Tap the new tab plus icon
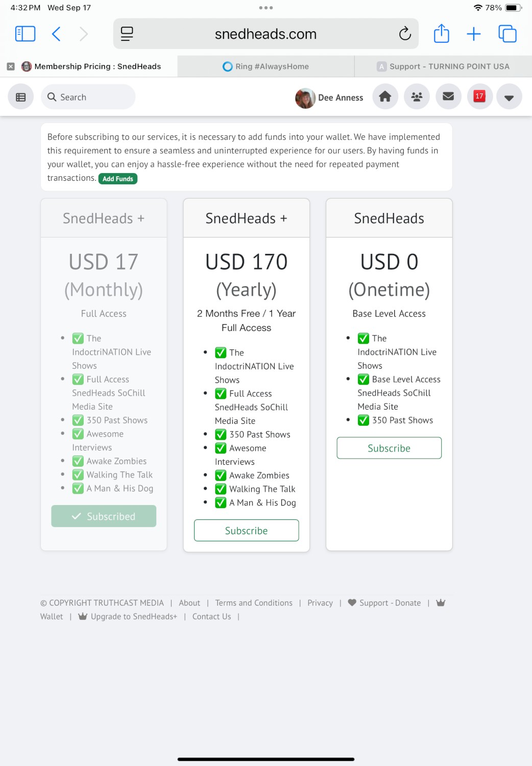 pyautogui.click(x=474, y=34)
